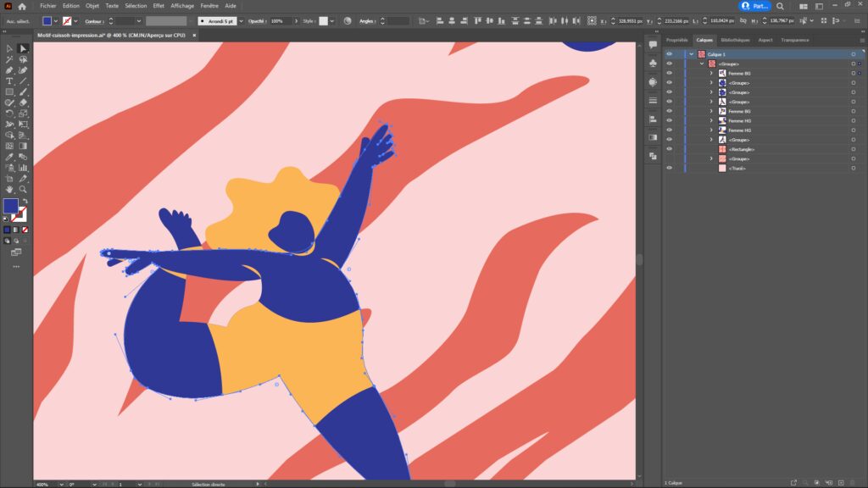Expand the first Femme BG sublayer
This screenshot has width=868, height=488.
tap(711, 74)
